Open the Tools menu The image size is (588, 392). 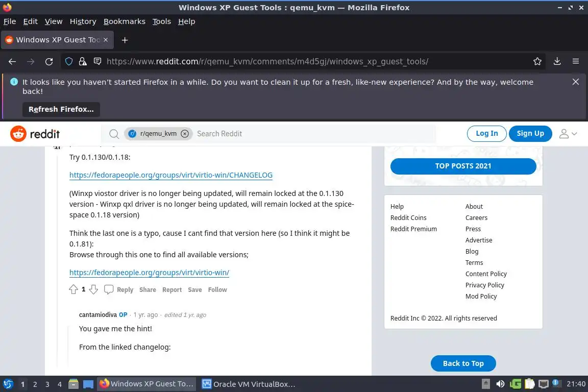pyautogui.click(x=162, y=21)
